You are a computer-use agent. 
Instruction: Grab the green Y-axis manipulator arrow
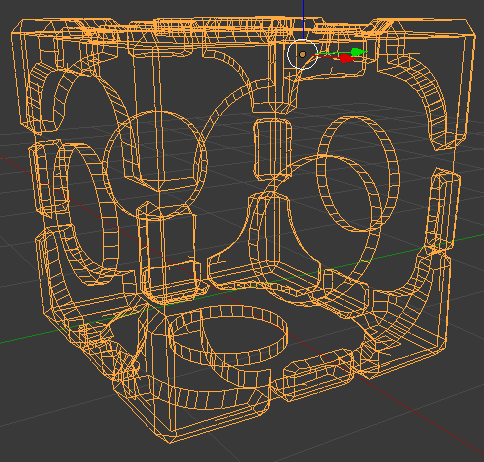tap(358, 52)
